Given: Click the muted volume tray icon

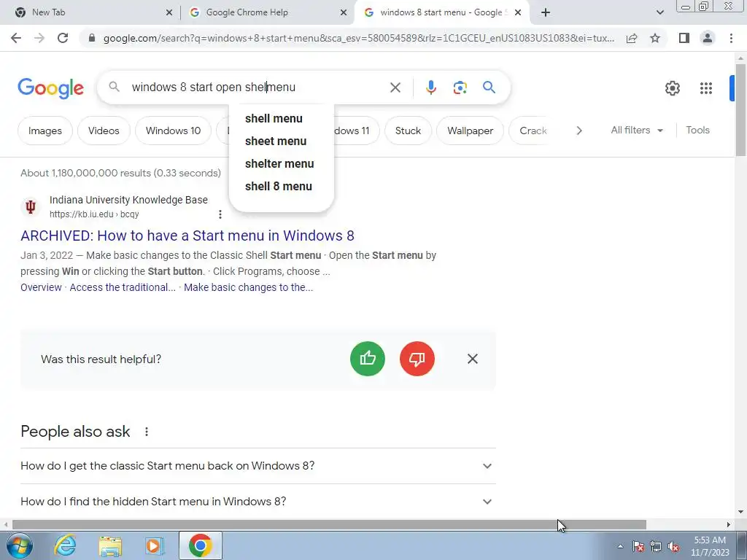Looking at the screenshot, I should point(673,547).
